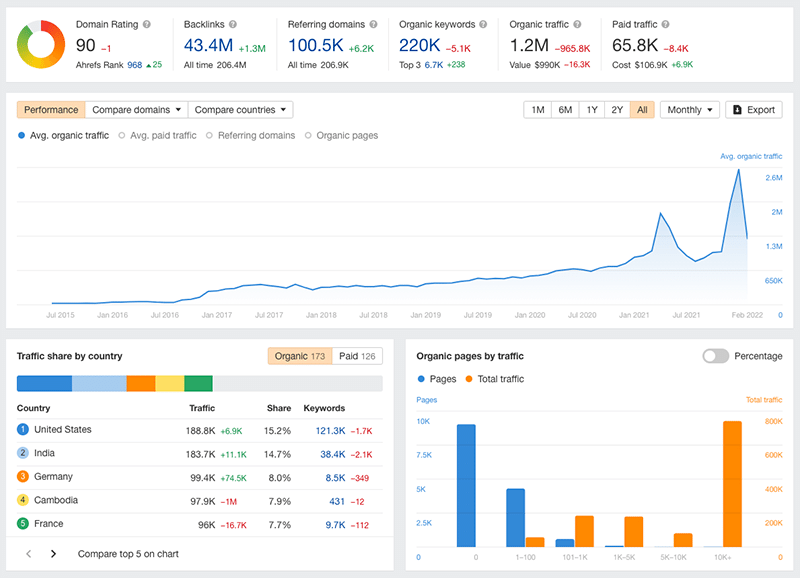800x578 pixels.
Task: Click the Traffic column header
Action: click(202, 408)
